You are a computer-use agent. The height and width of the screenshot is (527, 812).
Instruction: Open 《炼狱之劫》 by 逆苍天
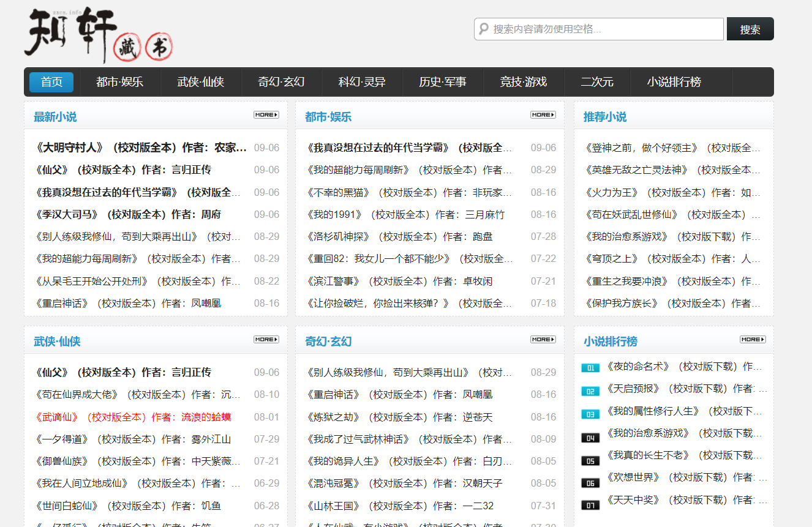pos(399,417)
